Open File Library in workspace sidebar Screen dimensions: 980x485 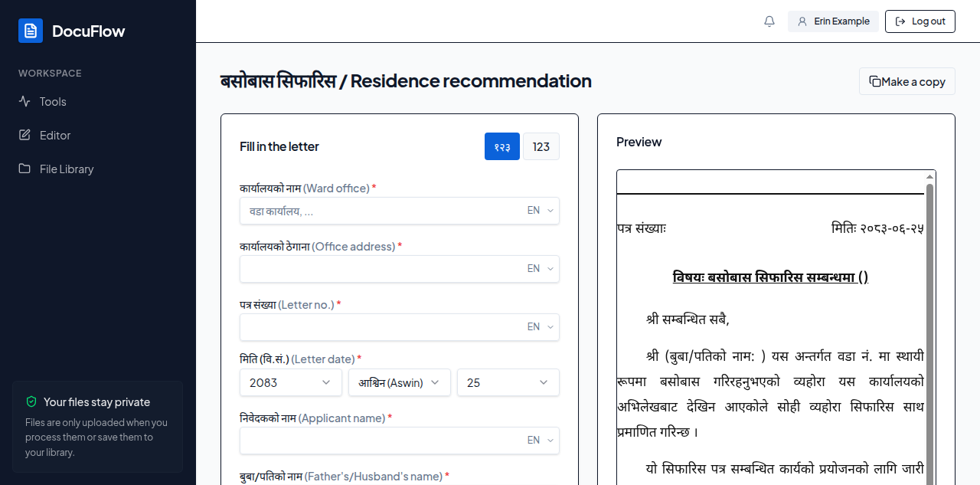click(98, 169)
